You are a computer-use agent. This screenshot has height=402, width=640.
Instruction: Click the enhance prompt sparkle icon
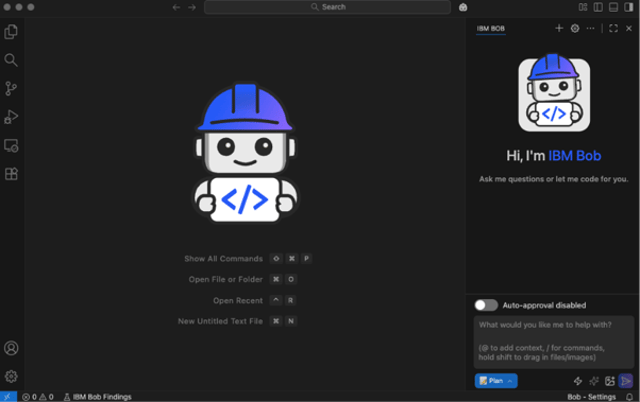pyautogui.click(x=594, y=381)
